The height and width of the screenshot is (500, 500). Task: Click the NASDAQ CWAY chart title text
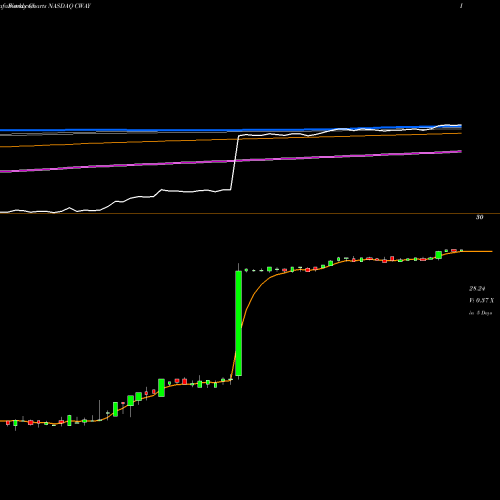pos(70,6)
